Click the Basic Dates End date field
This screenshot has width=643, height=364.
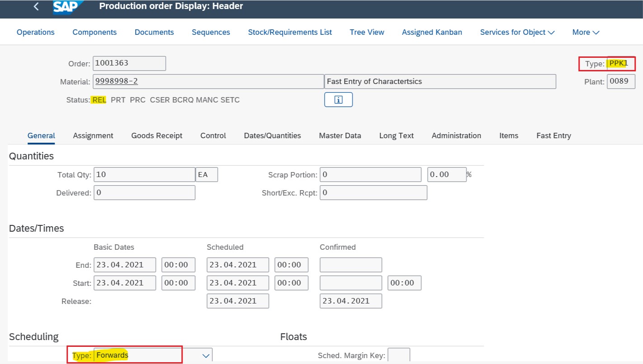pos(125,265)
